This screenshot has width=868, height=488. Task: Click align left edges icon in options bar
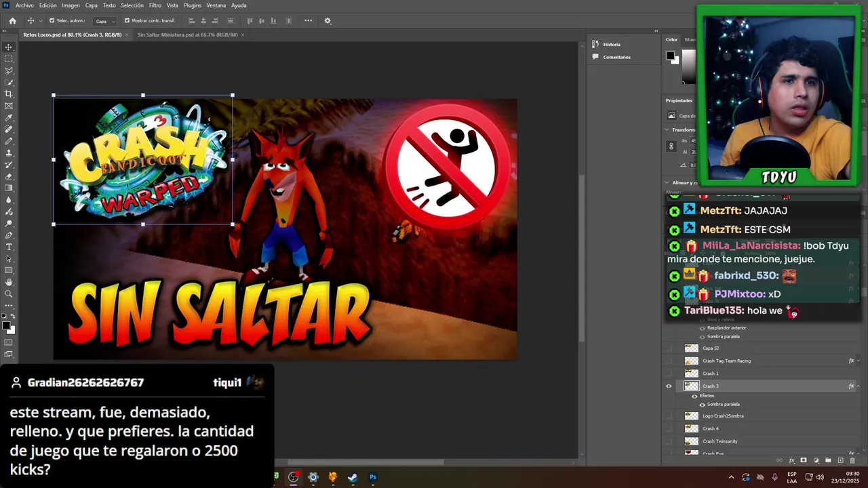click(191, 21)
